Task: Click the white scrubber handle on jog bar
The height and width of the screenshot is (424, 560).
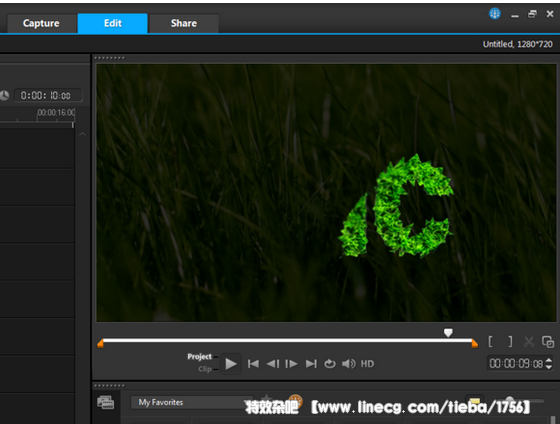Action: tap(448, 333)
